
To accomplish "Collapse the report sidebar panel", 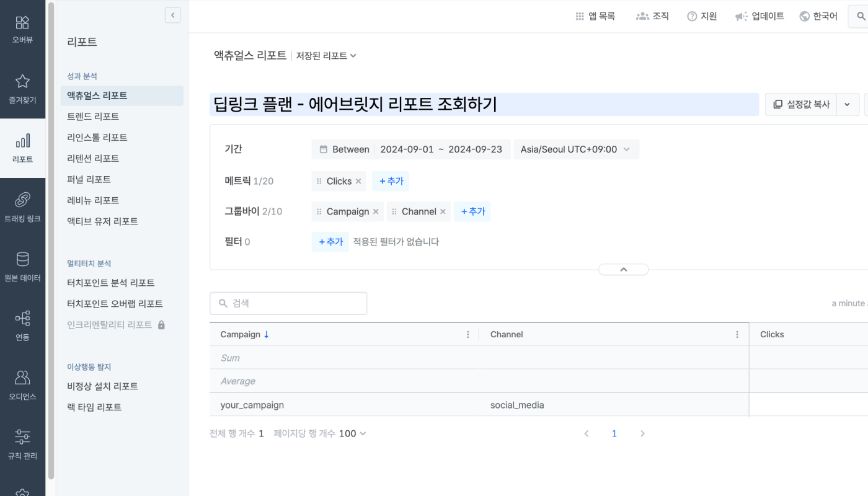I will coord(173,15).
